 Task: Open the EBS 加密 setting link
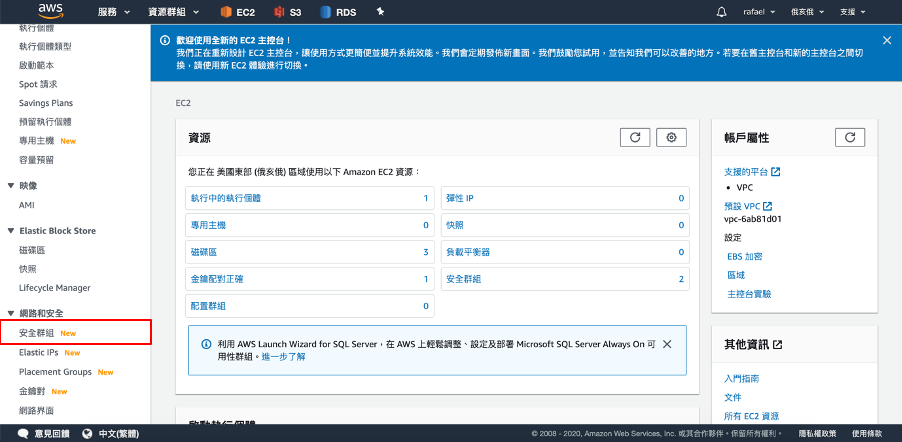pos(745,257)
